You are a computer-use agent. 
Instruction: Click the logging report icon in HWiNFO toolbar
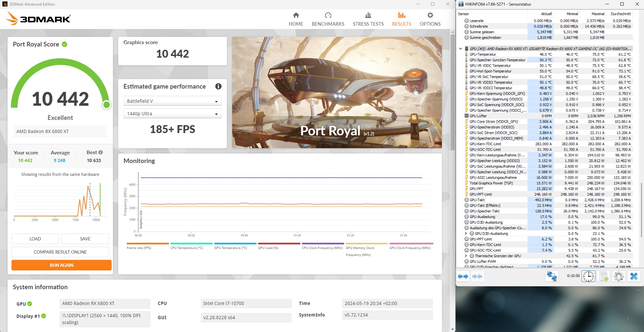click(604, 276)
